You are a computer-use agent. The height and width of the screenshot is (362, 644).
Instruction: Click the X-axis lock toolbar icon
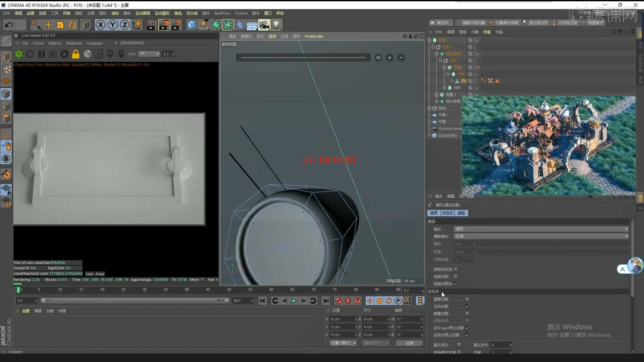(101, 24)
